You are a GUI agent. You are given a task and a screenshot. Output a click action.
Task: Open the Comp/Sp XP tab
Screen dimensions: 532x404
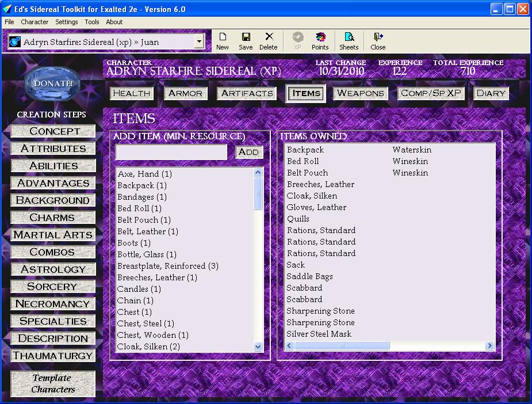tap(431, 93)
